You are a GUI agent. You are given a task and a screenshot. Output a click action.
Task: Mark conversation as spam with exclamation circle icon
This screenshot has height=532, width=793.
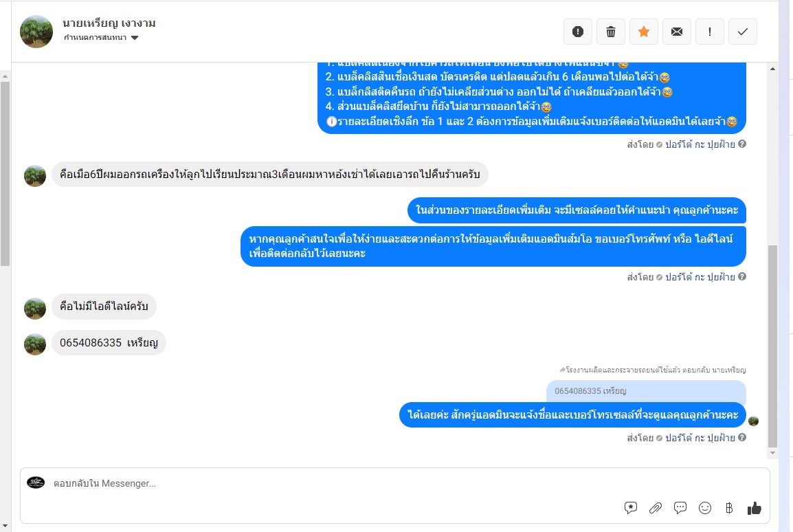pyautogui.click(x=577, y=32)
